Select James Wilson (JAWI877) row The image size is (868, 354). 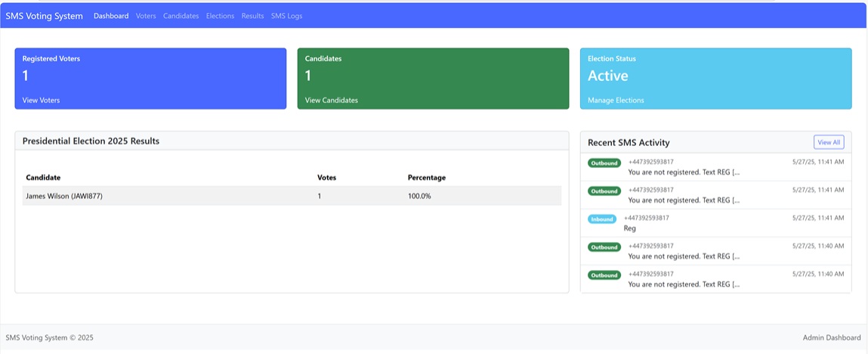(292, 196)
